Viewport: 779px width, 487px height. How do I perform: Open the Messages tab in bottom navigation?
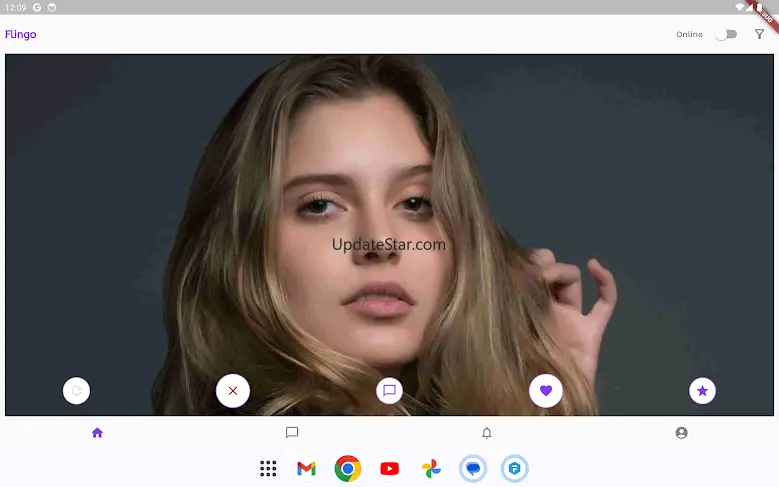(292, 433)
